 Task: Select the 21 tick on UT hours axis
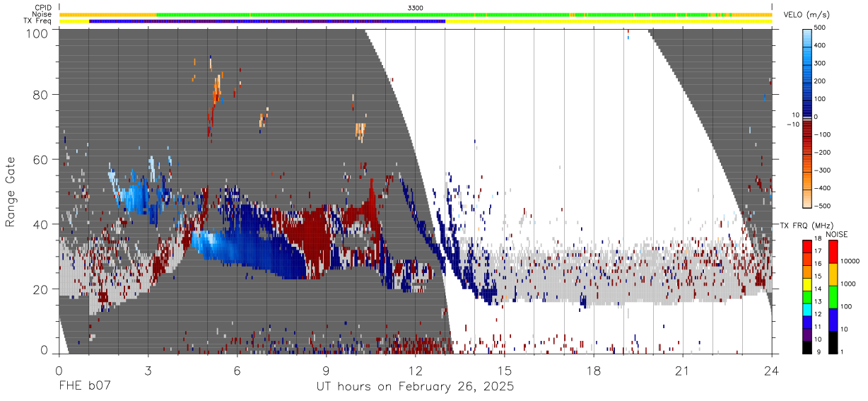click(x=682, y=370)
